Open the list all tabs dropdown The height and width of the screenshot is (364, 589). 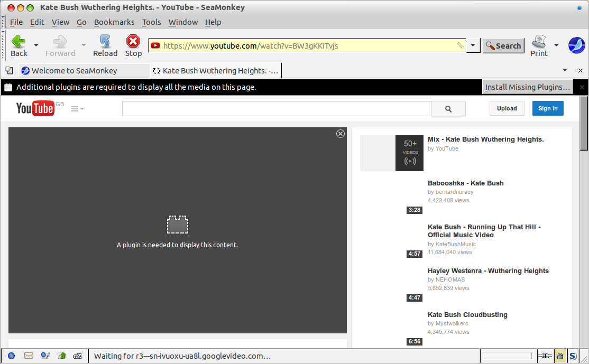(565, 70)
